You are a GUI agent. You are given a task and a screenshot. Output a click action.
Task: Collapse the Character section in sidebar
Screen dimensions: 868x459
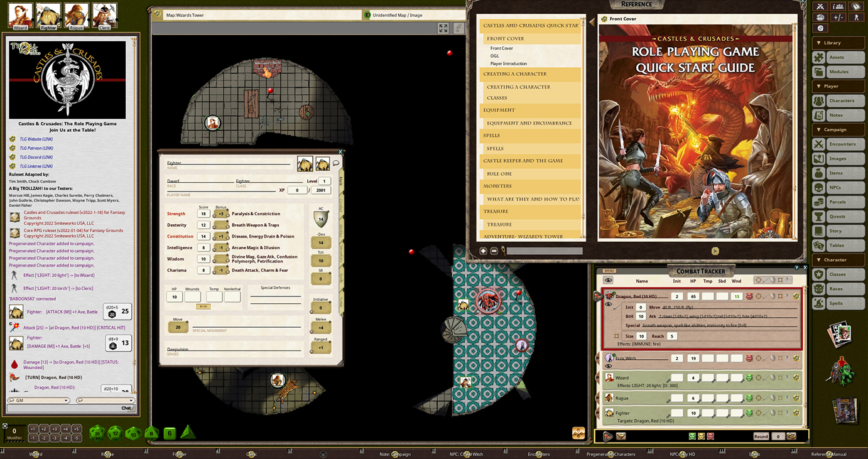[x=838, y=259]
